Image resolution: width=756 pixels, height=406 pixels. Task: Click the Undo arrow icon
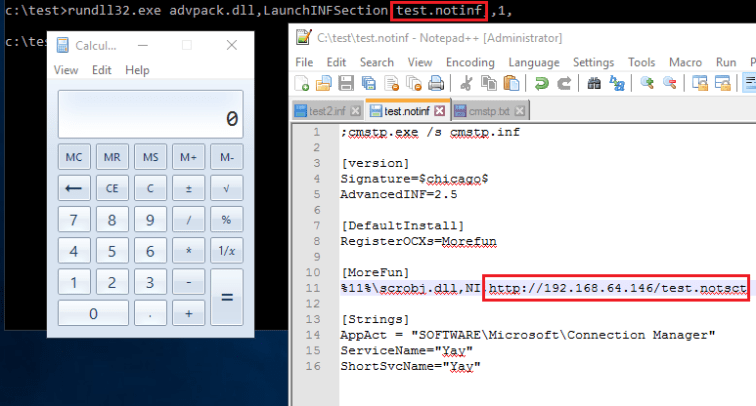coord(542,84)
